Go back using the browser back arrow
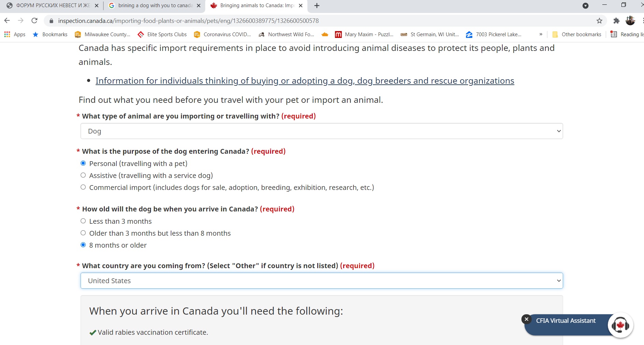Screen dimensions: 644x345 point(7,21)
